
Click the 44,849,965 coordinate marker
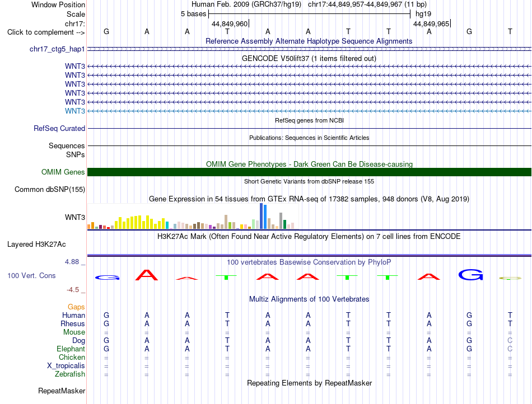(431, 24)
